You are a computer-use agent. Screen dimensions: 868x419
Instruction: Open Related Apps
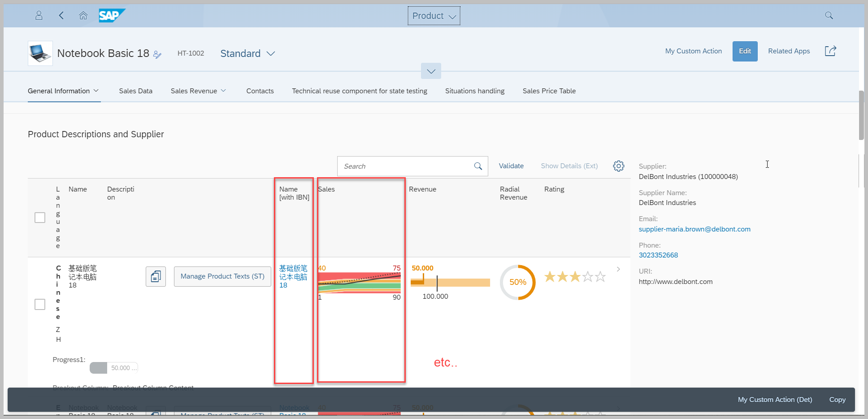tap(789, 51)
